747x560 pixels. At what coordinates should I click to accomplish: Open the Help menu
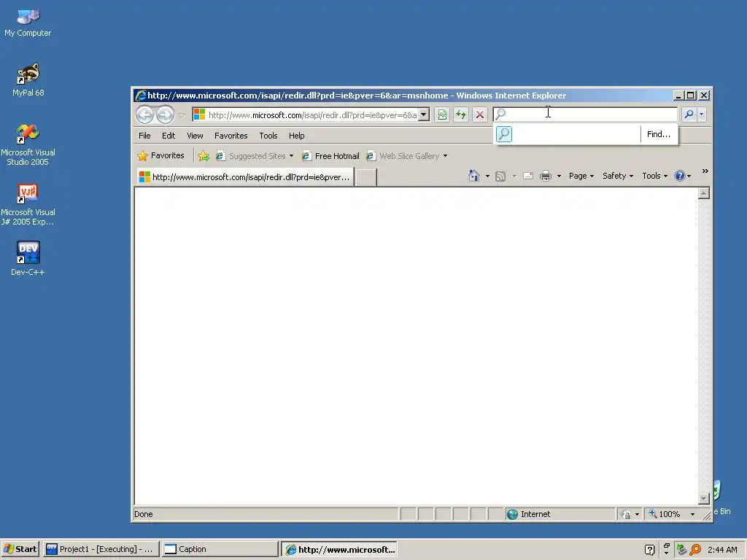pyautogui.click(x=296, y=136)
